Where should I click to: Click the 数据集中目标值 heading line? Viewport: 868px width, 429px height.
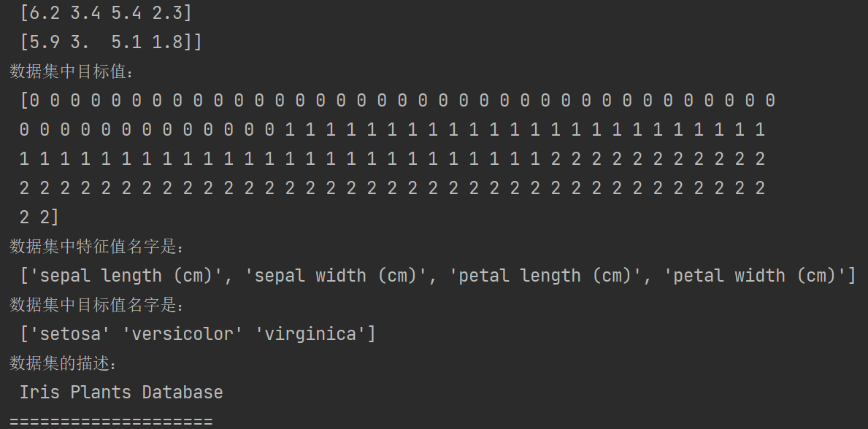click(72, 71)
